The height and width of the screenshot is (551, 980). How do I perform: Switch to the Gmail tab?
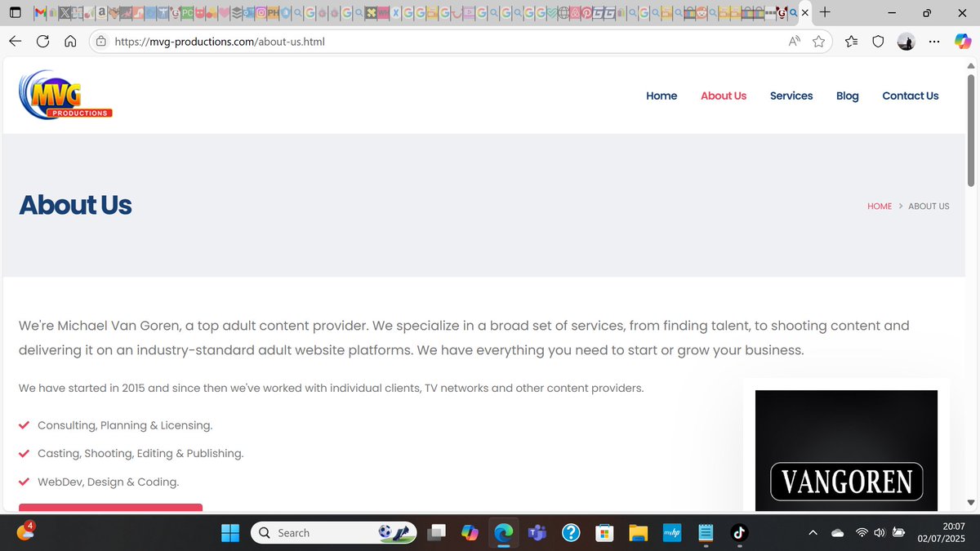pos(39,13)
